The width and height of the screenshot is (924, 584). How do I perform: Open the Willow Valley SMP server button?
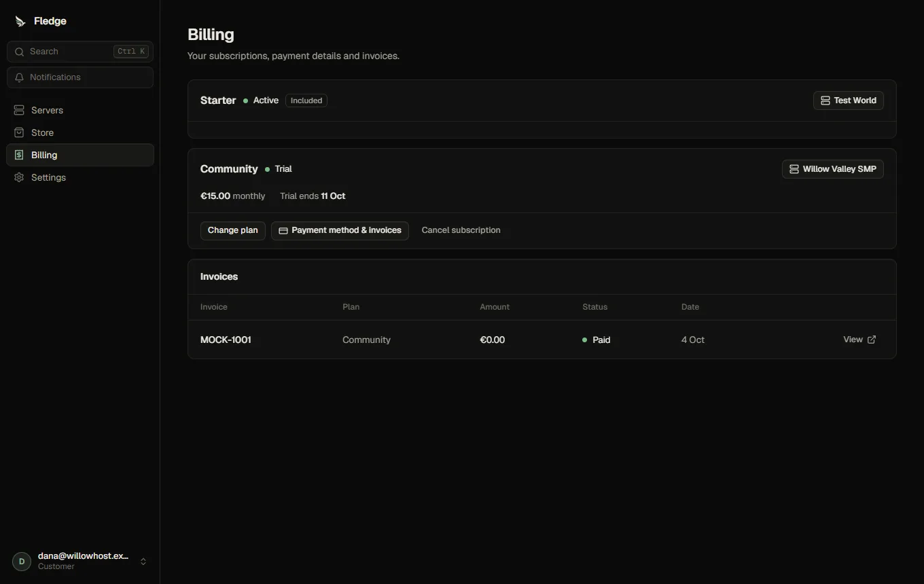(x=833, y=169)
